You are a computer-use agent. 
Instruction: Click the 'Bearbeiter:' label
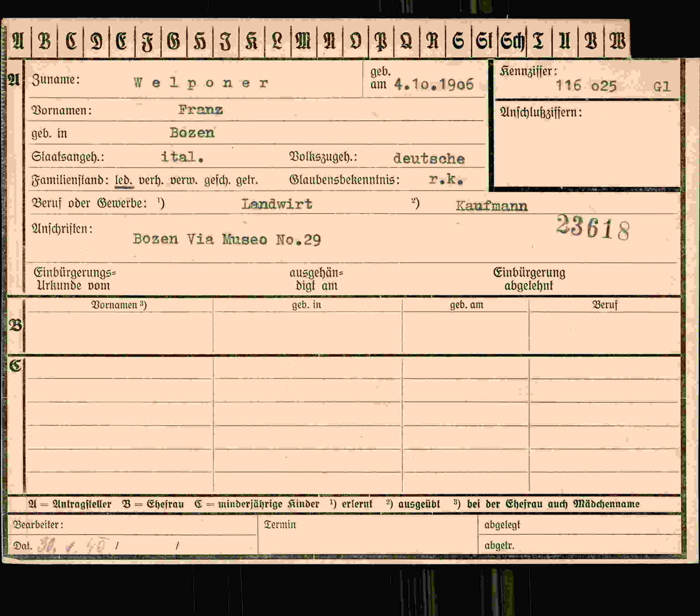[x=38, y=525]
